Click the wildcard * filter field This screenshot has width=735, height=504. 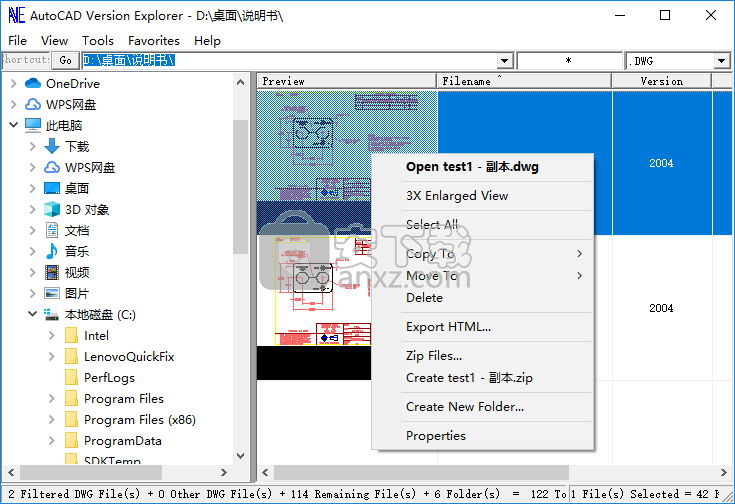click(x=569, y=61)
